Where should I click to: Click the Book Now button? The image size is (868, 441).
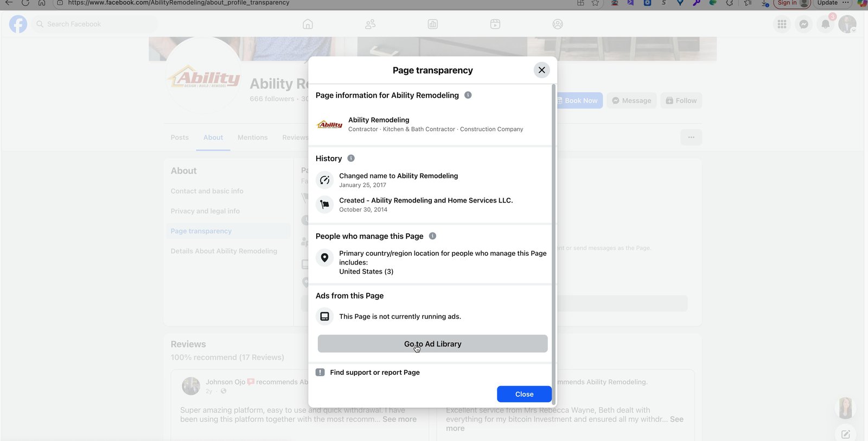[x=578, y=100]
